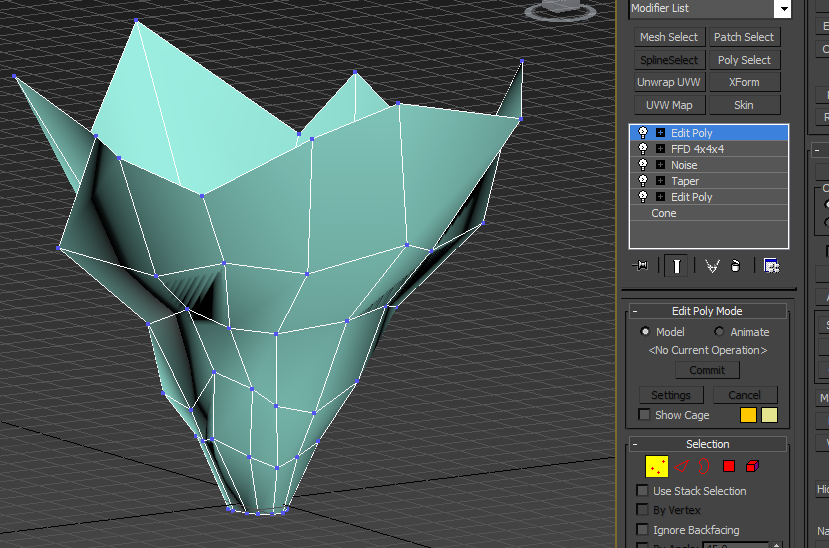Select bottom Edit Poly in modifier stack
Viewport: 829px width, 548px height.
coord(709,197)
